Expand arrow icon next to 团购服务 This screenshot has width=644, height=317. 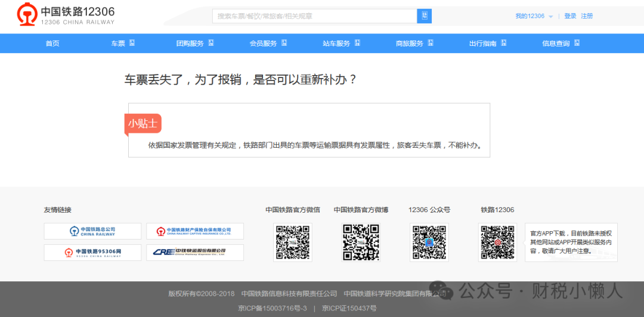[x=211, y=43]
